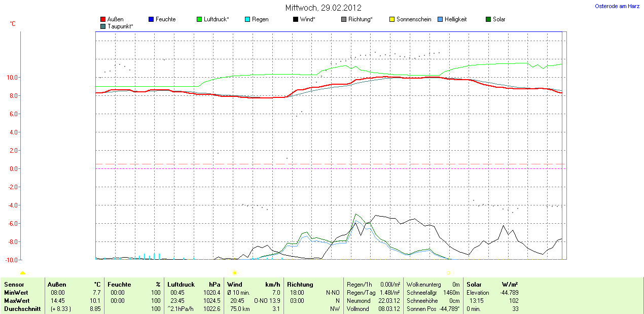
Task: Click the yellow sun dot above Sensor
Action: pyautogui.click(x=22, y=273)
